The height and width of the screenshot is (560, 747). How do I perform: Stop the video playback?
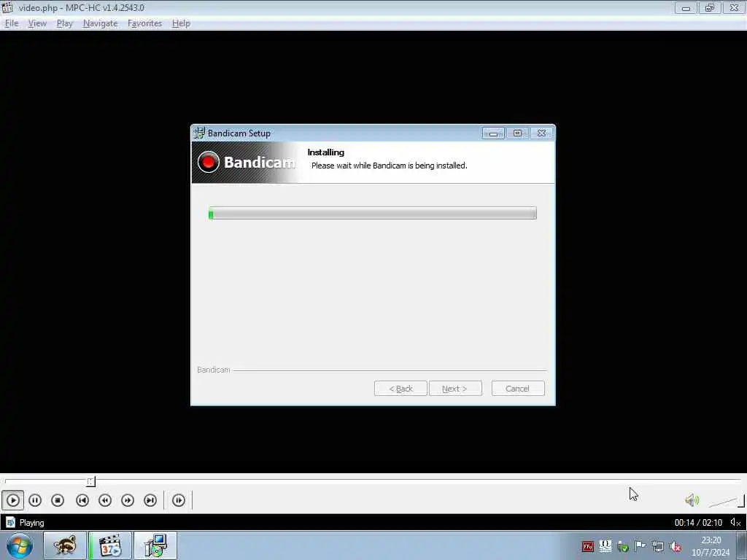(58, 500)
